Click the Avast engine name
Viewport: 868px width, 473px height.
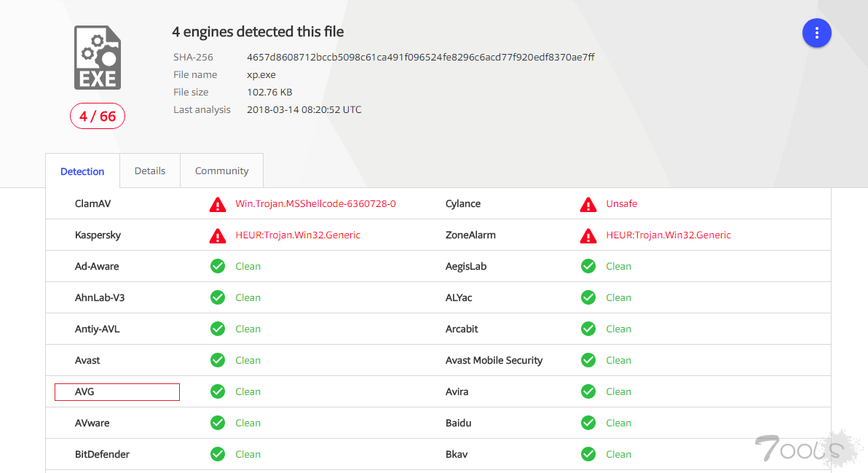(x=87, y=360)
